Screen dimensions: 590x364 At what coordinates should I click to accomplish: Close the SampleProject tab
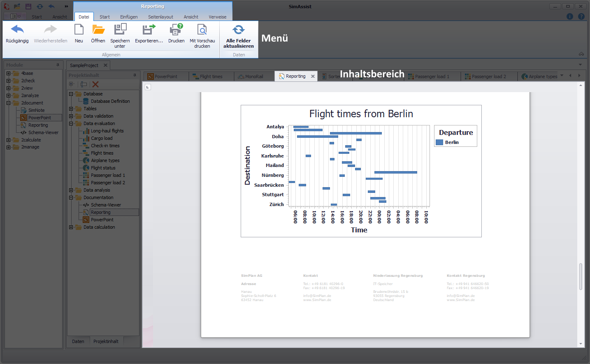[105, 65]
